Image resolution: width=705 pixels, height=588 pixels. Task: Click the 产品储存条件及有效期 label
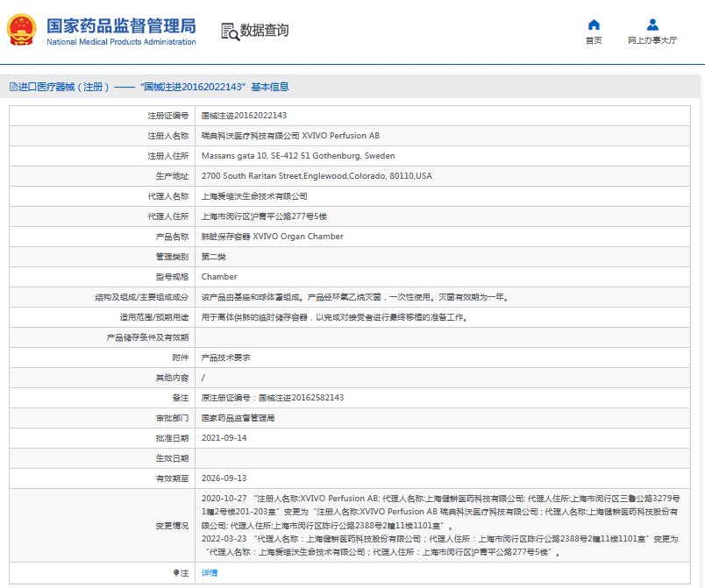pyautogui.click(x=147, y=337)
